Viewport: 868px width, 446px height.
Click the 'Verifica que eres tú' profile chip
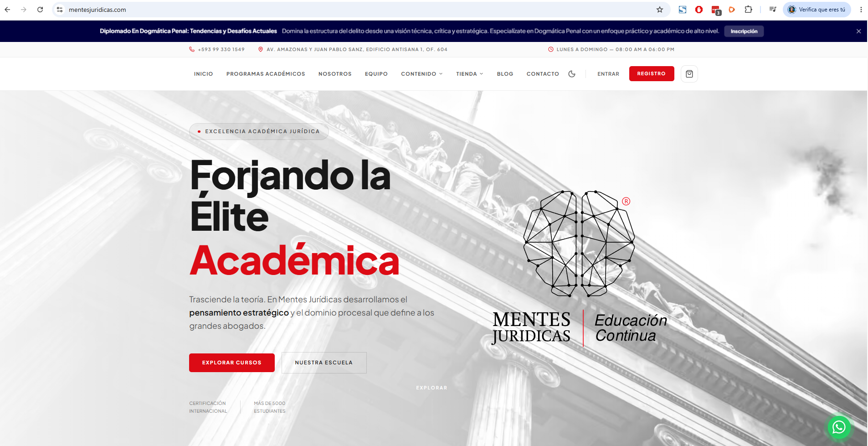point(817,10)
